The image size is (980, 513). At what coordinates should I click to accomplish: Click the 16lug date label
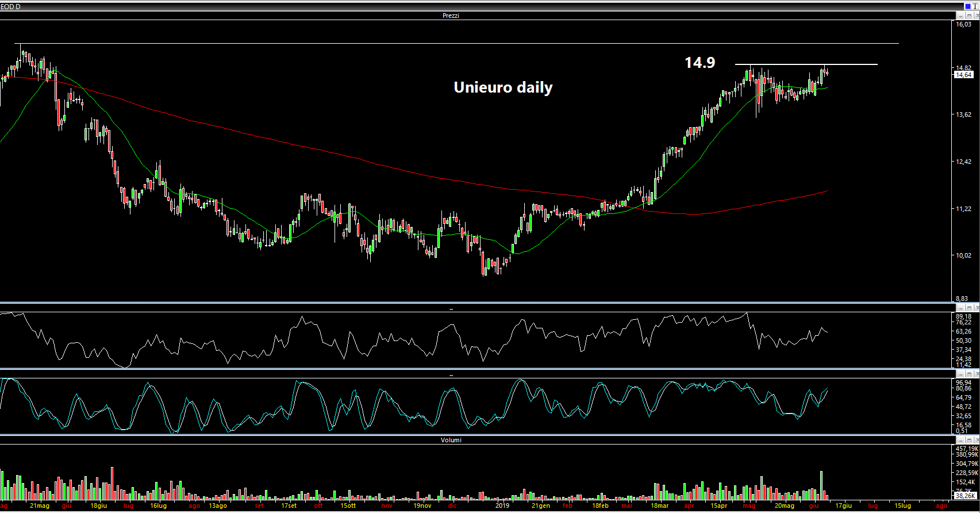pos(159,506)
